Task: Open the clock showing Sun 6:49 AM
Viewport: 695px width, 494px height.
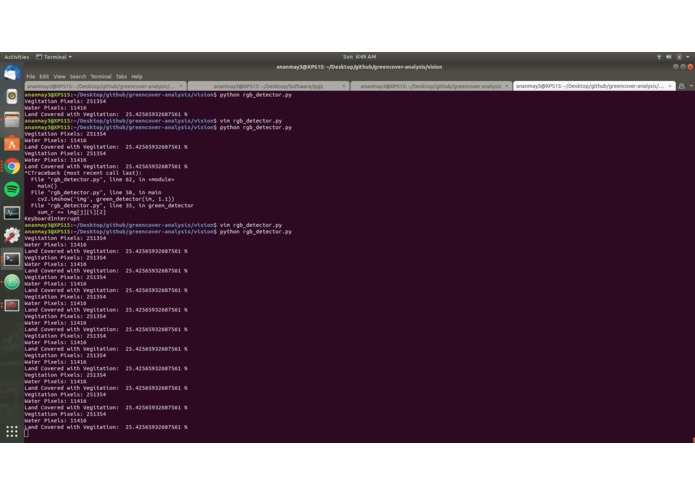Action: tap(359, 57)
